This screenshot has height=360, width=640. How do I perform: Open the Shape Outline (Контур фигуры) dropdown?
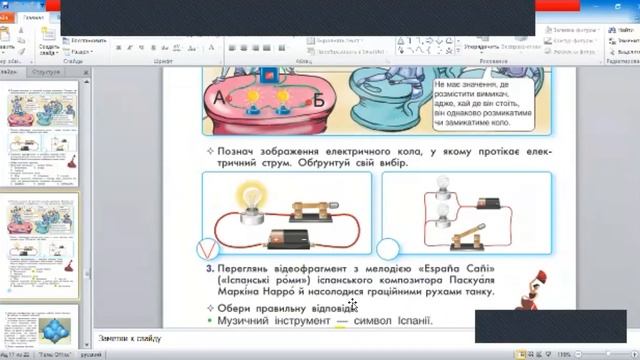point(571,41)
